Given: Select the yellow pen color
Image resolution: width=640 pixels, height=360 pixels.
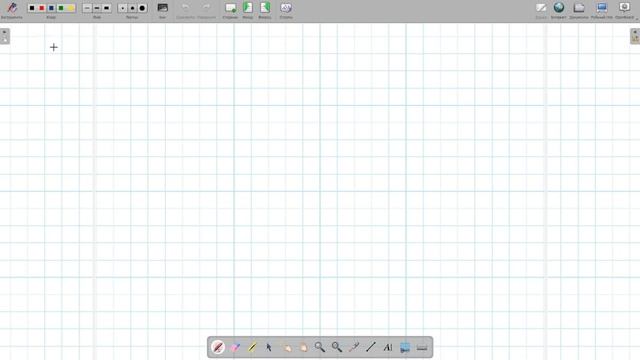Looking at the screenshot, I should tap(71, 8).
